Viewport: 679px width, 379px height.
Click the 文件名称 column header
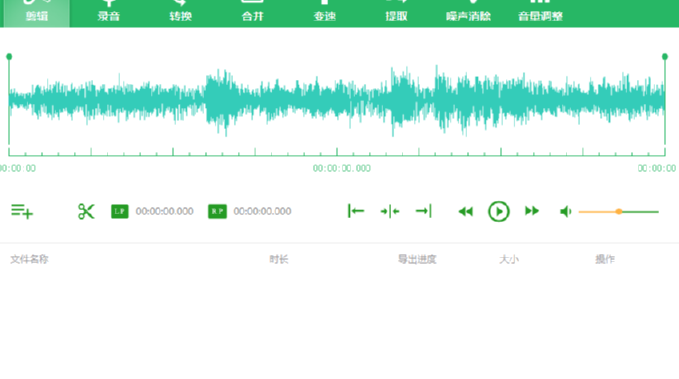[x=29, y=259]
